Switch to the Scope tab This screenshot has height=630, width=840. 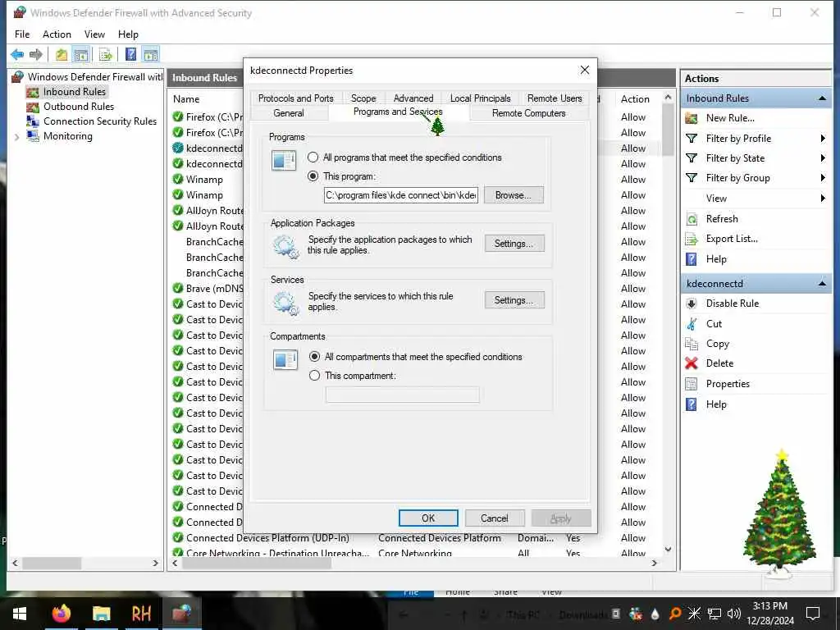point(363,98)
